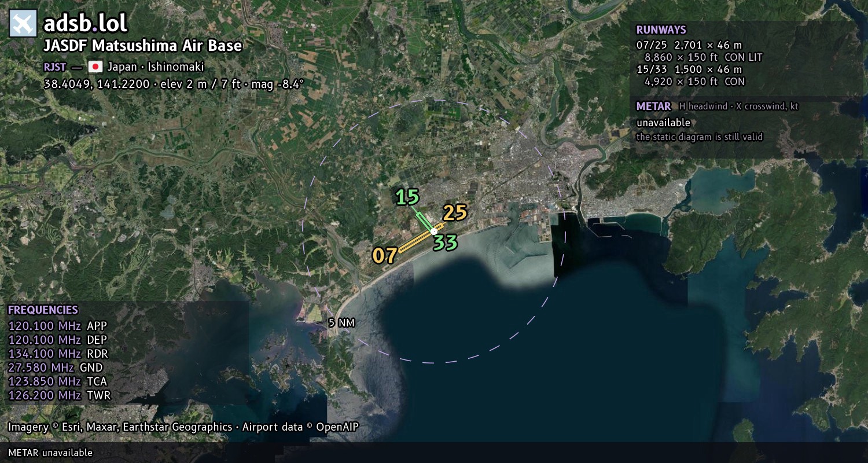Click the airport center point marker
868x463 pixels.
point(434,231)
